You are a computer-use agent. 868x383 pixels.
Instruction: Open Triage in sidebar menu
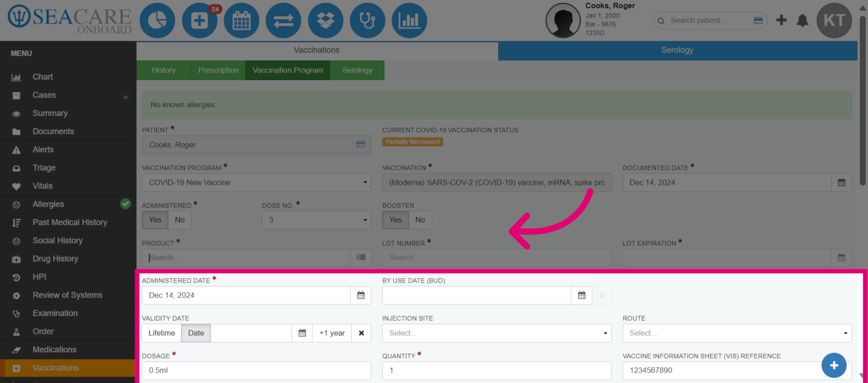tap(68, 168)
